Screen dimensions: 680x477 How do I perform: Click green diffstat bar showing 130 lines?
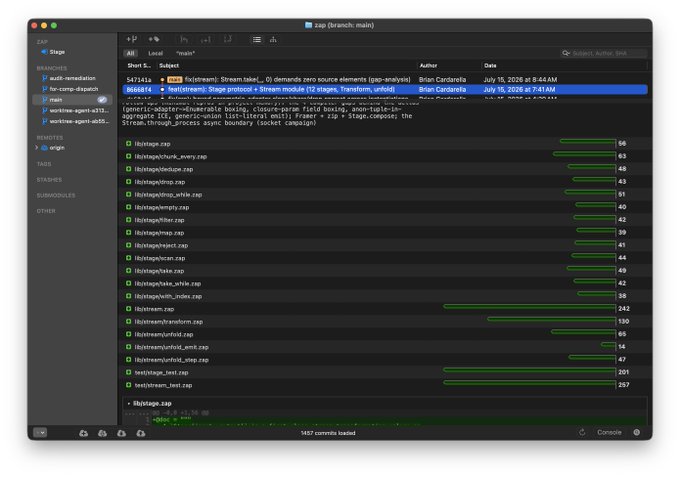coord(551,320)
